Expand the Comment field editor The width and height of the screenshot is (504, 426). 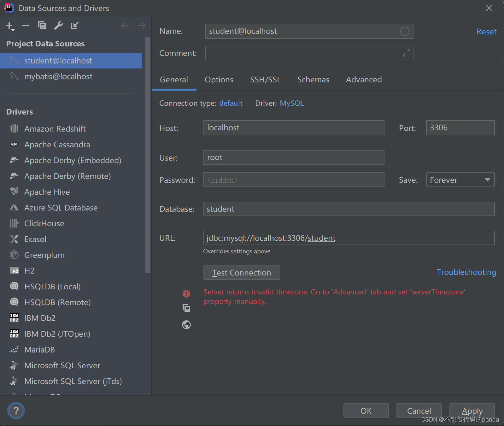click(x=407, y=53)
